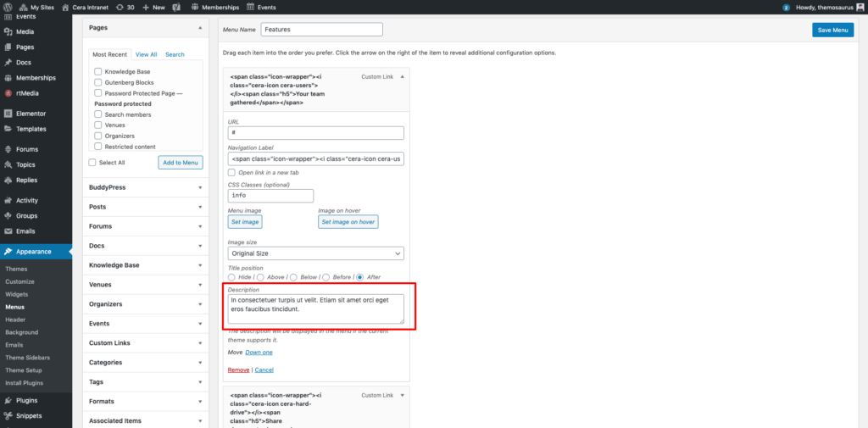Enable Open link in a new tab
This screenshot has width=868, height=428.
(231, 172)
